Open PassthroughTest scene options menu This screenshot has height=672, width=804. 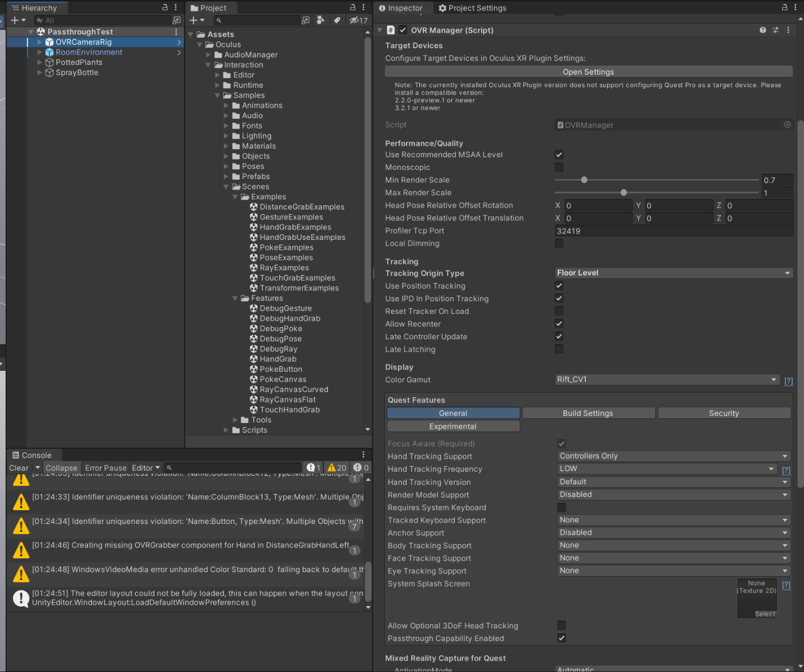(x=176, y=32)
